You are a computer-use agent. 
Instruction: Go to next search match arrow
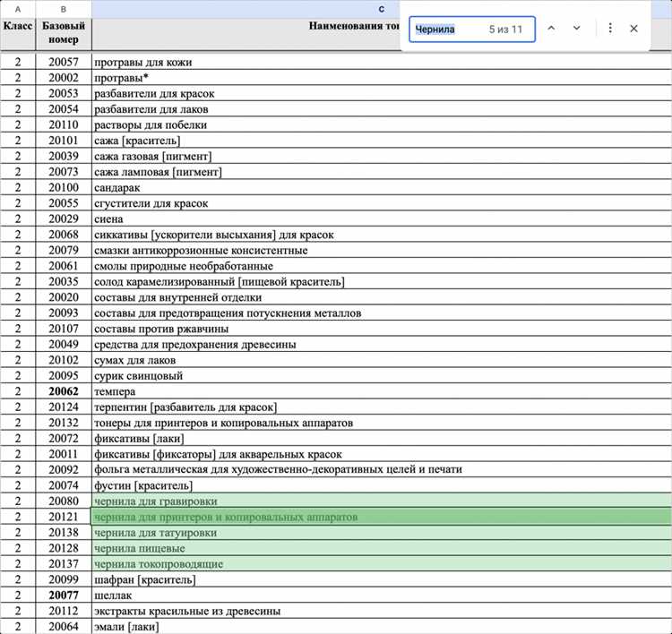(x=577, y=29)
